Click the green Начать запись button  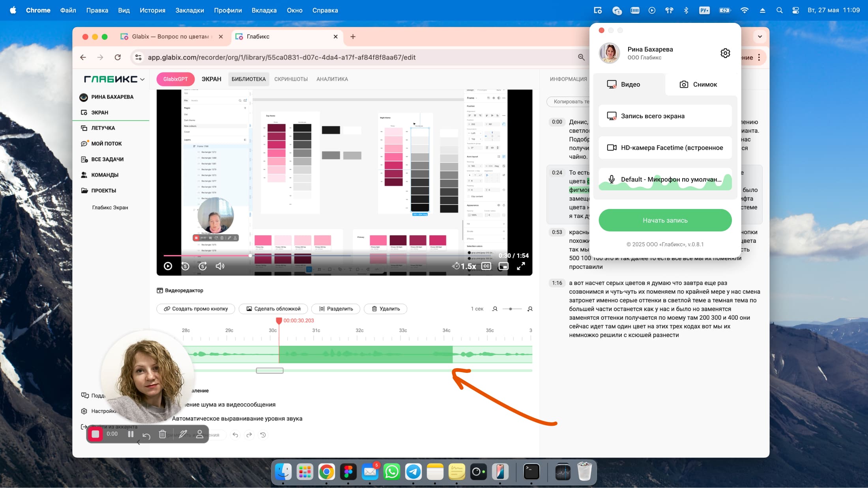click(665, 220)
